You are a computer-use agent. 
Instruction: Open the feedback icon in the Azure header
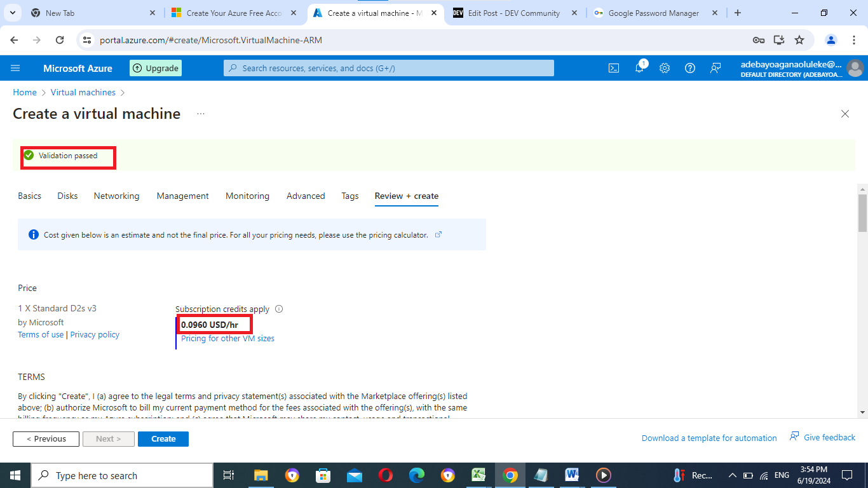715,68
